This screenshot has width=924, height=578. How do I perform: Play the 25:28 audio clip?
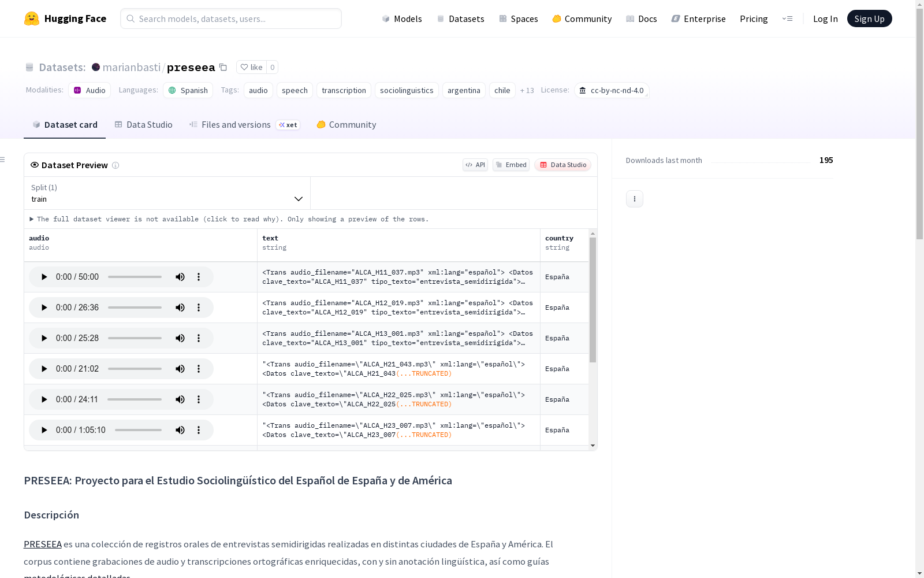tap(44, 338)
